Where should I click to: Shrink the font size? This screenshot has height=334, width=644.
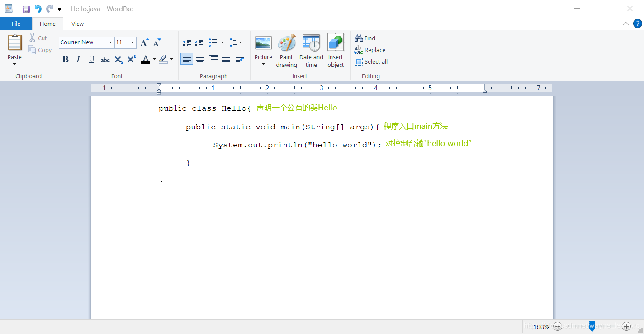point(157,43)
